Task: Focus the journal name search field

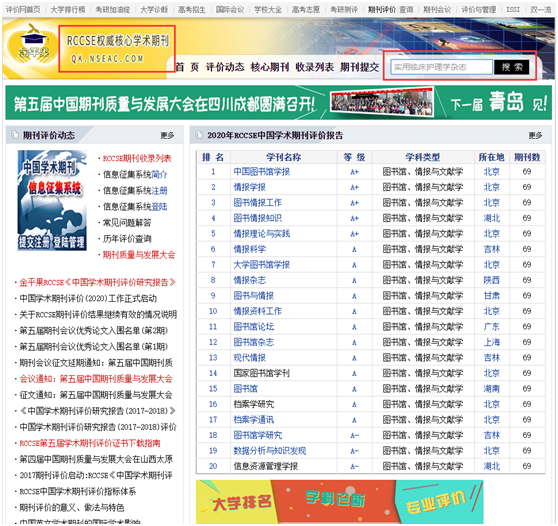Action: coord(441,67)
